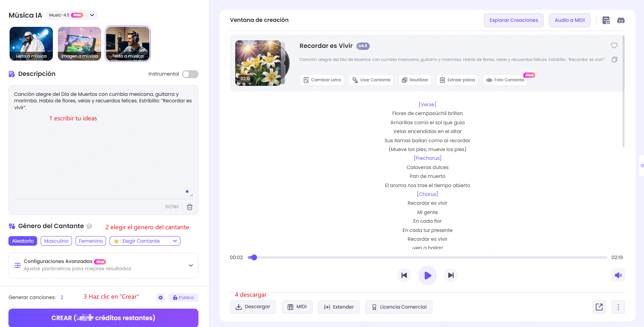644x327 pixels.
Task: Extend the song with Extender
Action: tap(339, 307)
